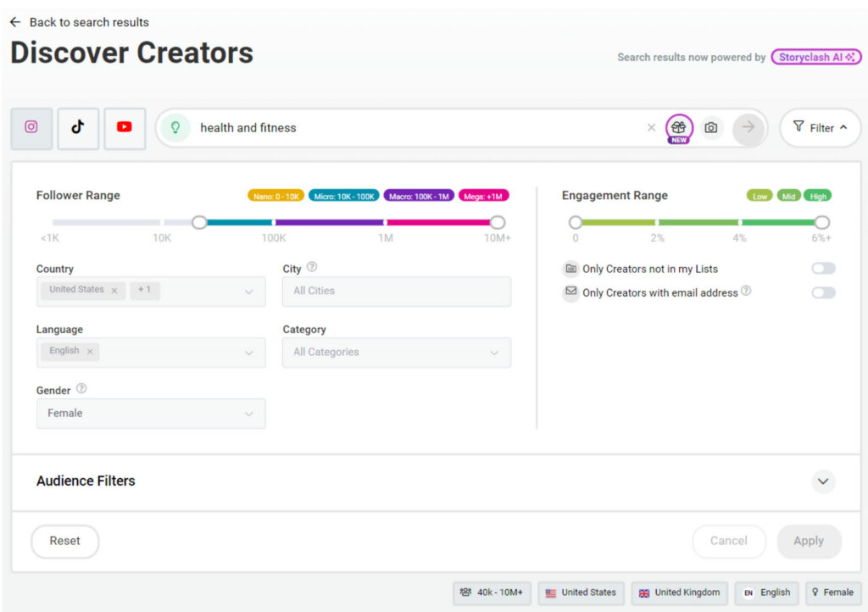868x612 pixels.
Task: Click the Back to search results link
Action: (x=79, y=22)
